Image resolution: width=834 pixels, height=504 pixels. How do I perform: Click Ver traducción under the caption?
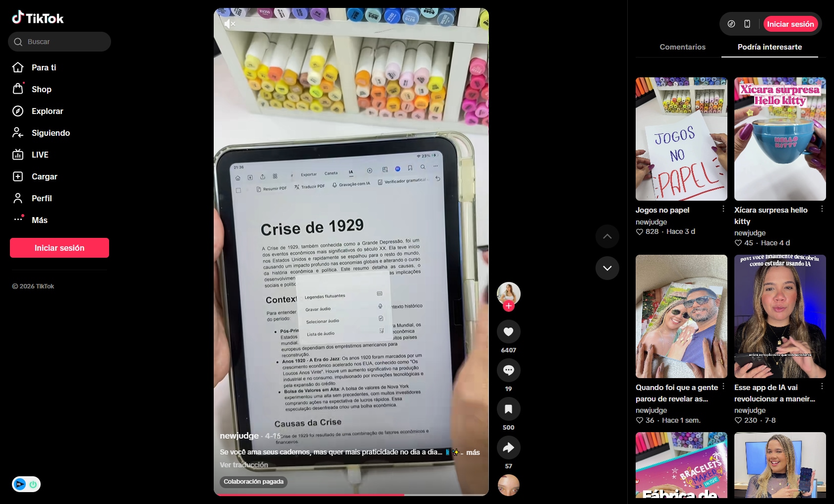click(244, 465)
